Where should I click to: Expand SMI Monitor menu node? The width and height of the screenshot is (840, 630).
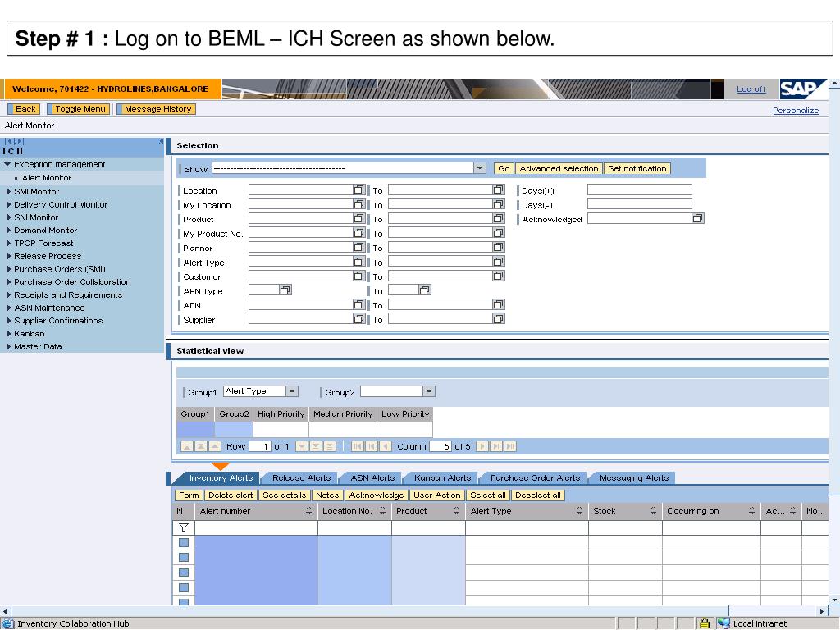(x=8, y=191)
